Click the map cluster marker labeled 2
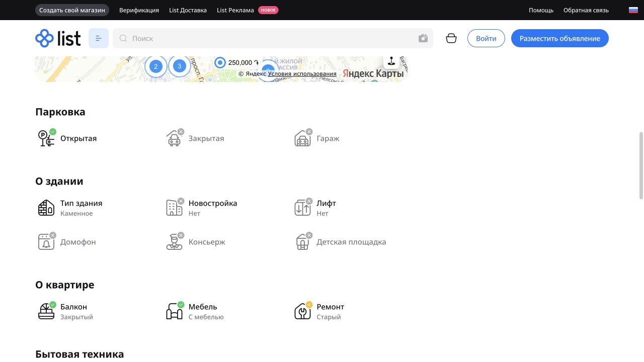The image size is (644, 362). click(156, 66)
